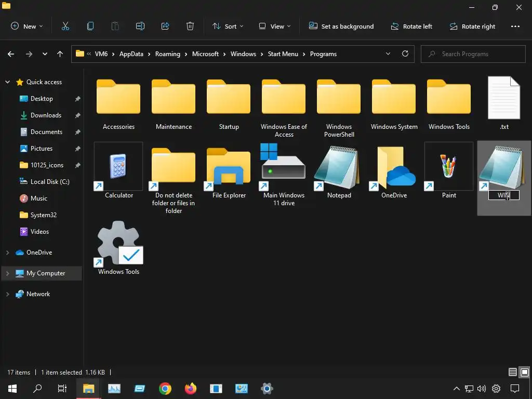Open Task View on the taskbar

[x=62, y=389]
